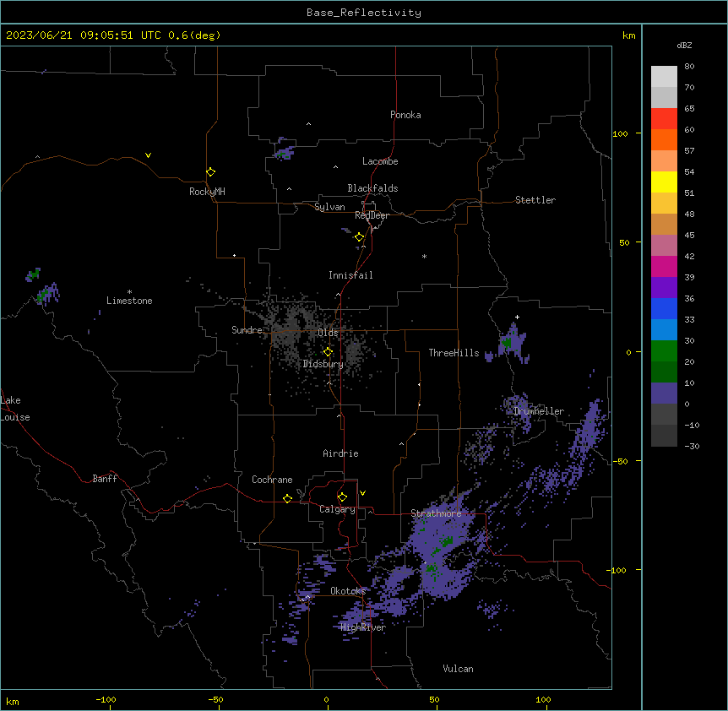Click the Base_Reflectivity title
728x711 pixels.
coord(364,13)
